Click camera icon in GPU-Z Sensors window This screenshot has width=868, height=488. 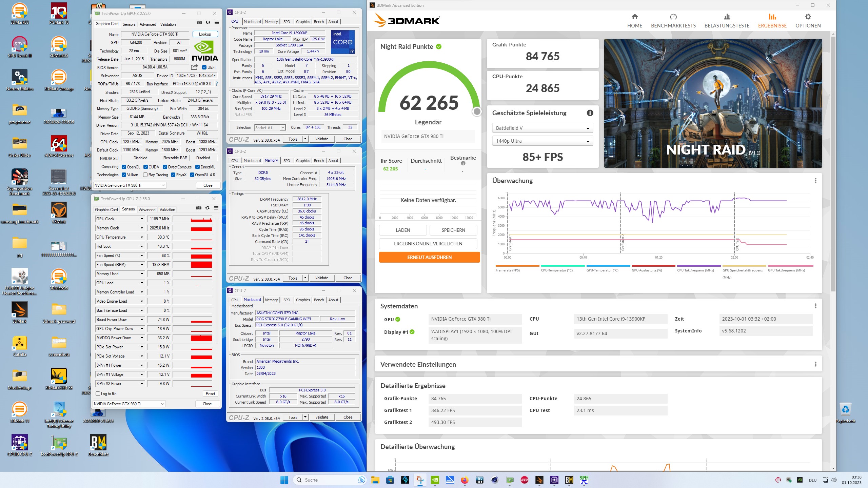click(199, 208)
